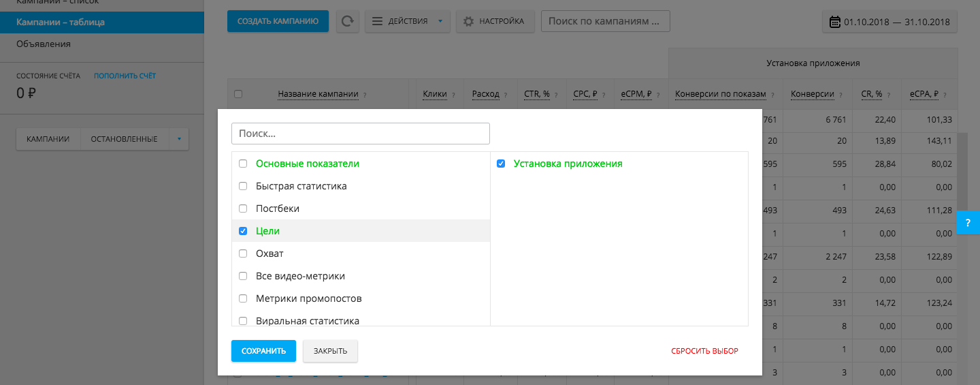The image size is (980, 385).
Task: Click the refresh icon button
Action: point(348,21)
